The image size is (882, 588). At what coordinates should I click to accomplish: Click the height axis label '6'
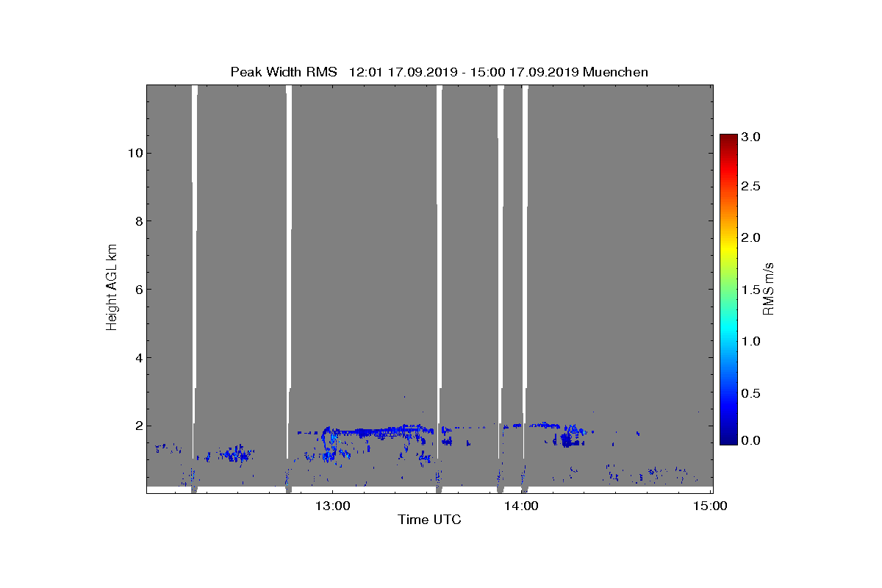[138, 290]
